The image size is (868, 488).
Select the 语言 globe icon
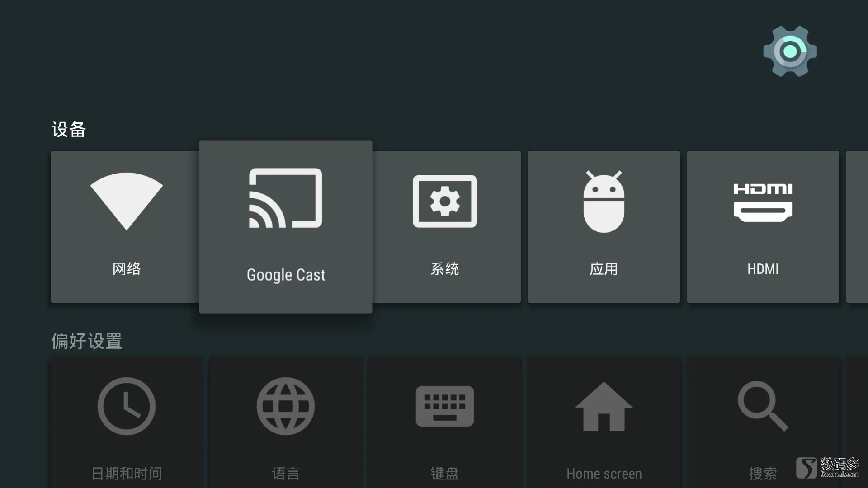(x=286, y=406)
